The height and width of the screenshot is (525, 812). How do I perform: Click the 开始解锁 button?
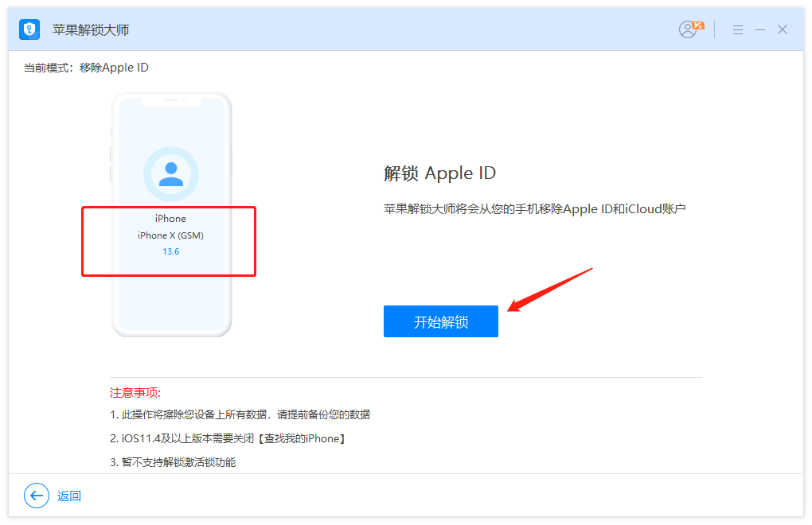coord(441,321)
